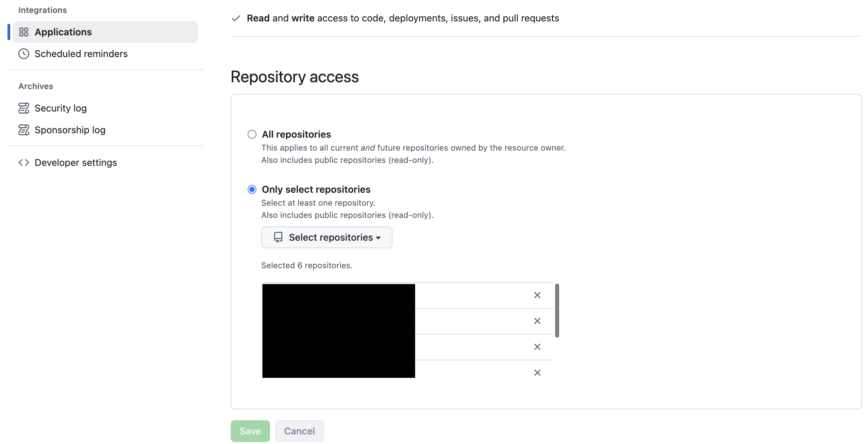Click the selected repositories list scrollbar
The height and width of the screenshot is (444, 868).
coord(557,310)
